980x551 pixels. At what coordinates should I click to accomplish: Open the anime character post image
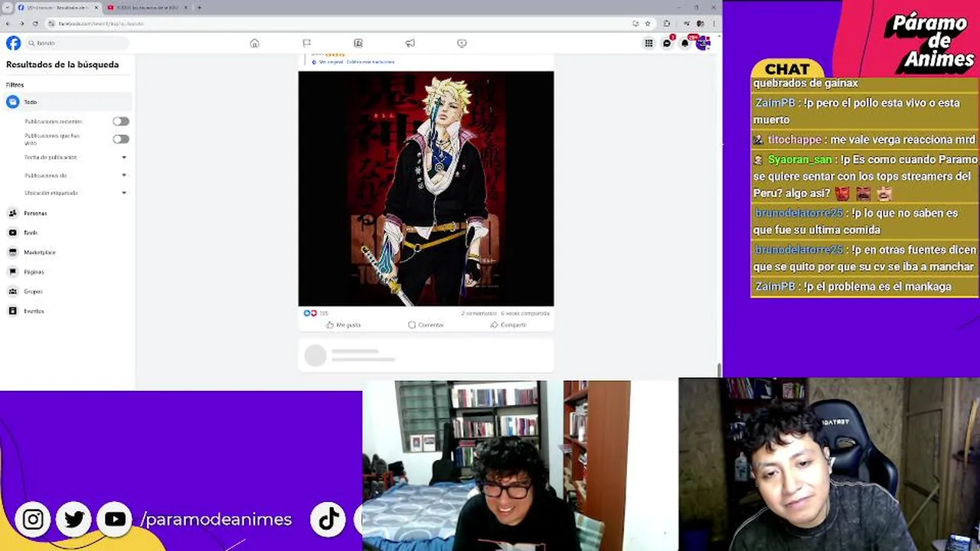pyautogui.click(x=426, y=188)
